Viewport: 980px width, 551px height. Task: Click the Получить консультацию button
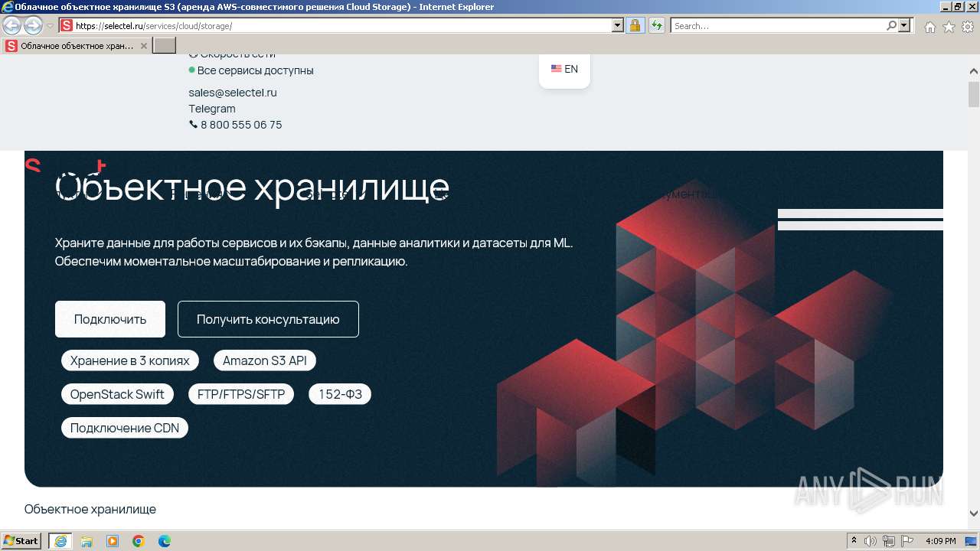[268, 319]
